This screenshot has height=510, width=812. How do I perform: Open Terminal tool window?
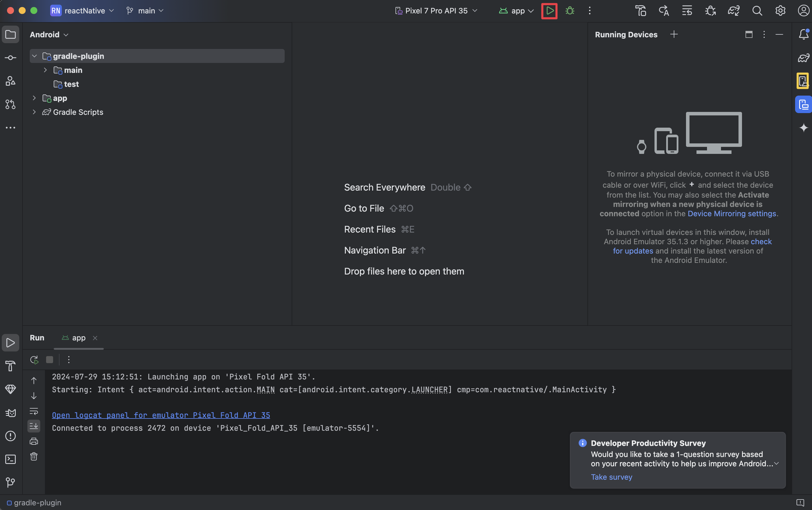10,459
